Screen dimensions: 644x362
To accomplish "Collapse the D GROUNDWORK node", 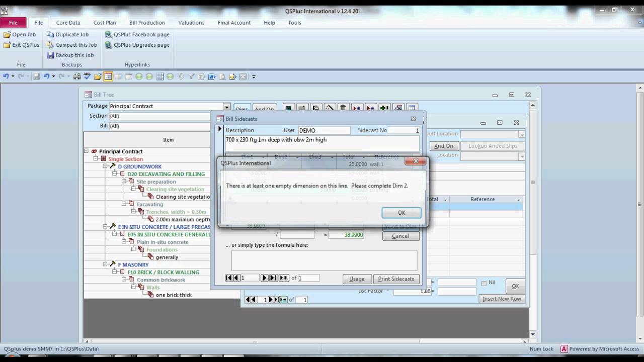I will (106, 166).
